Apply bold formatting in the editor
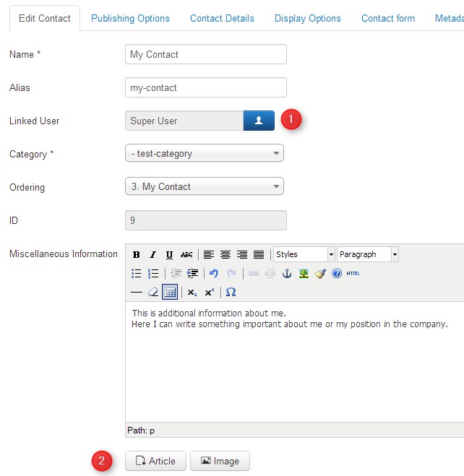 (137, 254)
